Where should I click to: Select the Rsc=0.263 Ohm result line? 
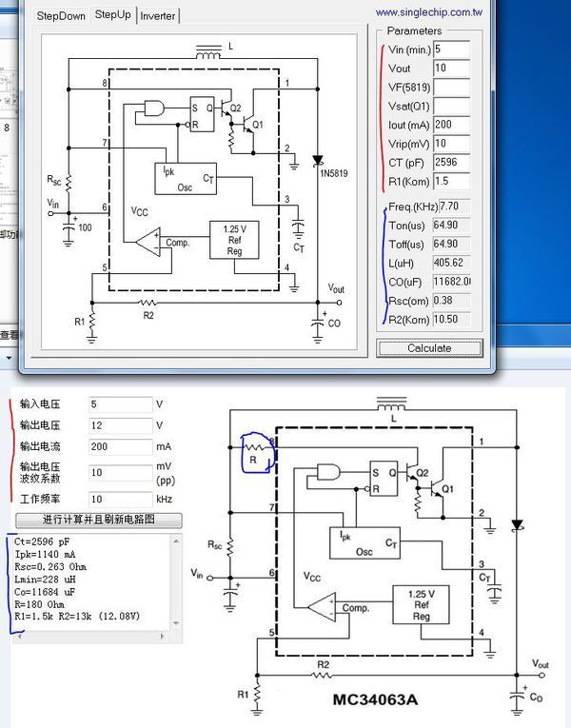point(50,567)
